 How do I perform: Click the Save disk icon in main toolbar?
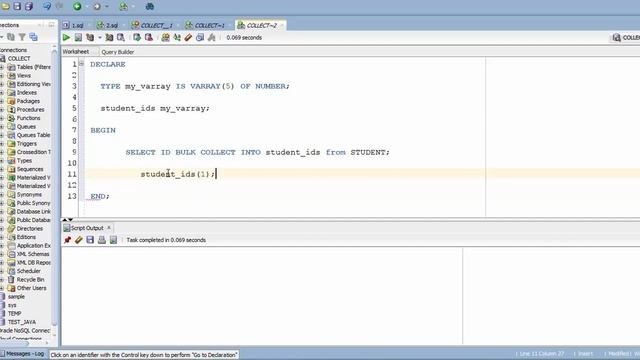point(17,6)
